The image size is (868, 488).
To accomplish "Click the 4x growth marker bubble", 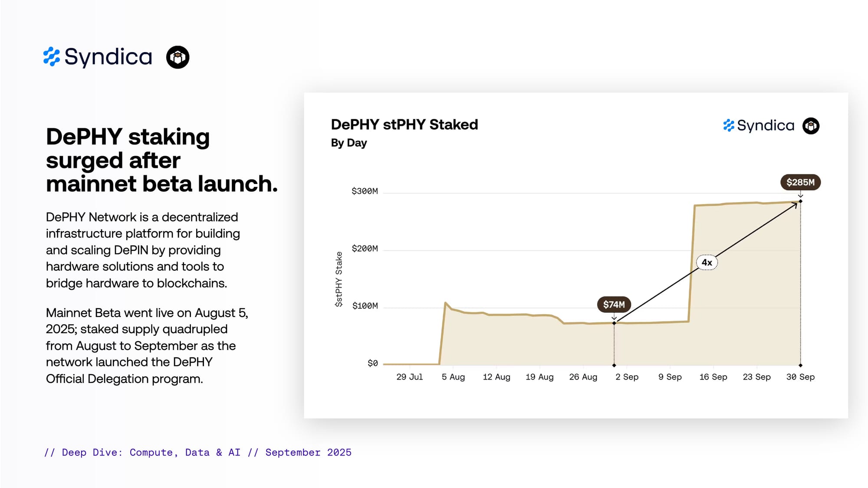I will [707, 262].
